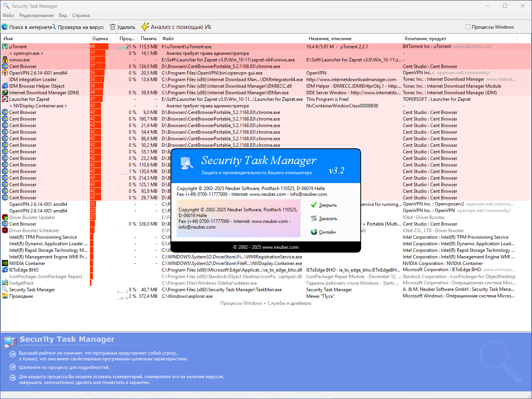
Task: Click the shopping cart icon next to Заказать
Action: (x=314, y=219)
